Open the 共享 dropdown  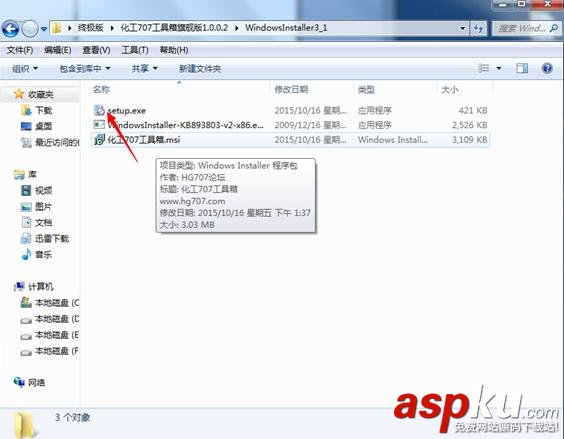tap(145, 68)
